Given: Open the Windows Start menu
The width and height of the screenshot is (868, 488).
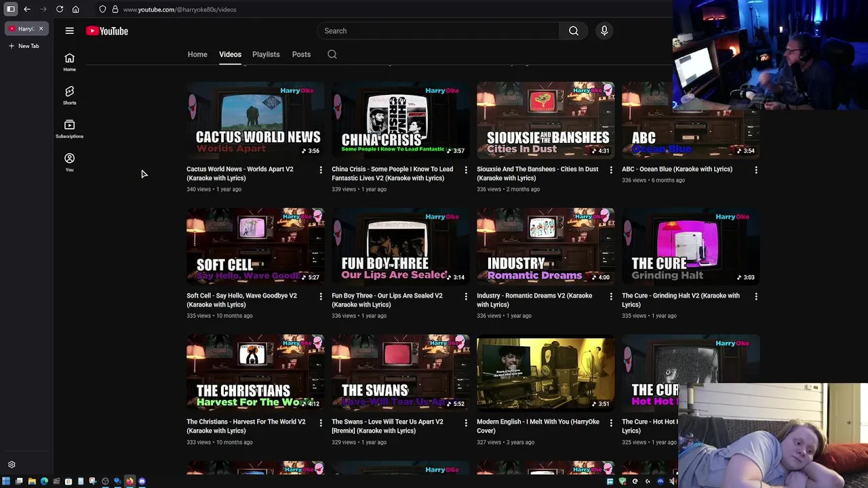Looking at the screenshot, I should click(x=6, y=481).
